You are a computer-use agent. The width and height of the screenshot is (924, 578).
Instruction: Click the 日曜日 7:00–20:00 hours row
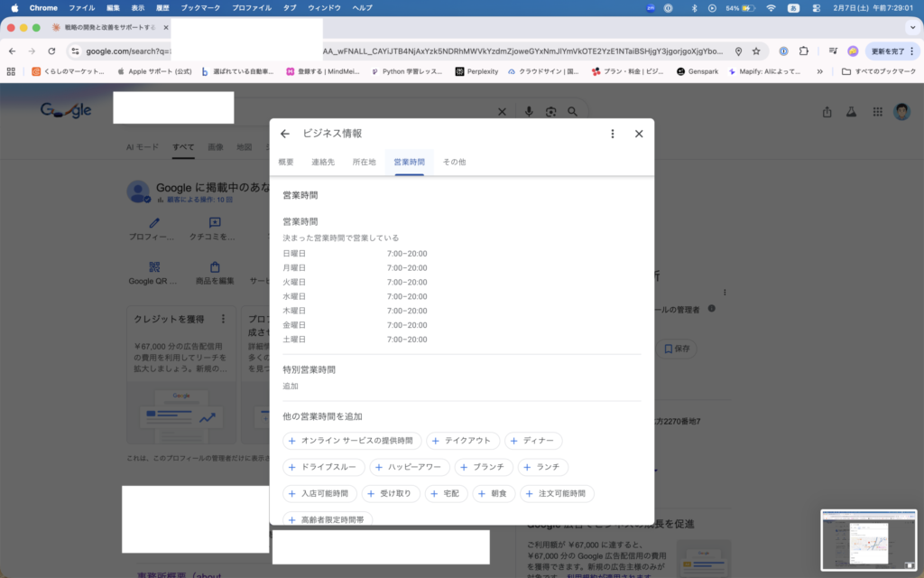click(355, 254)
